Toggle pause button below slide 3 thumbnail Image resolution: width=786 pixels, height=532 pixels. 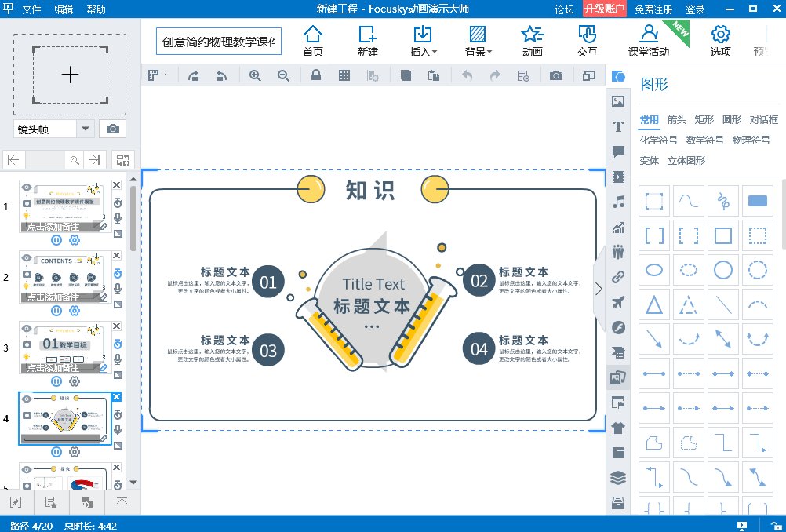point(56,381)
